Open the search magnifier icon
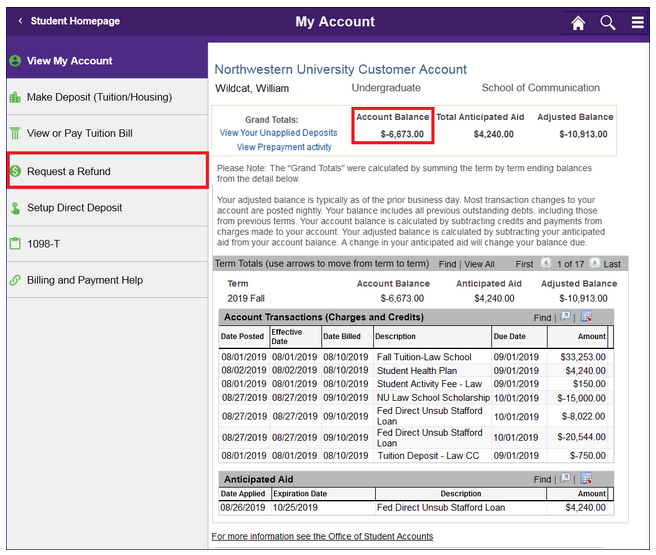656x555 pixels. point(607,22)
